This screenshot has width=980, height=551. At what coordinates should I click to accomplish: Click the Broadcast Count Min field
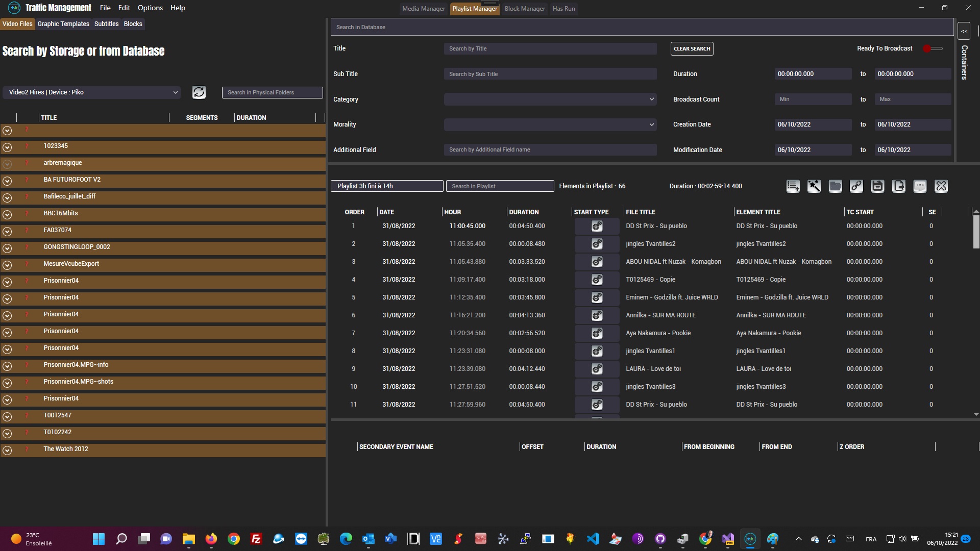813,99
